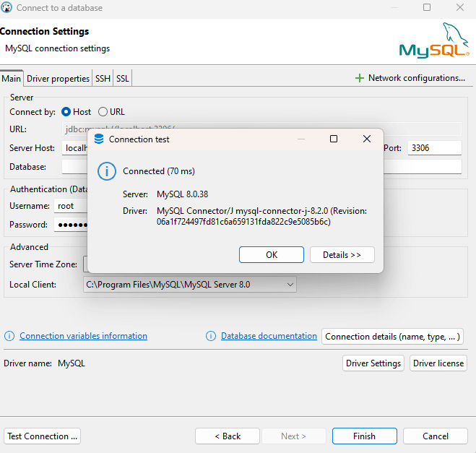Image resolution: width=476 pixels, height=453 pixels.
Task: Click the Test Connection ... button
Action: (42, 436)
